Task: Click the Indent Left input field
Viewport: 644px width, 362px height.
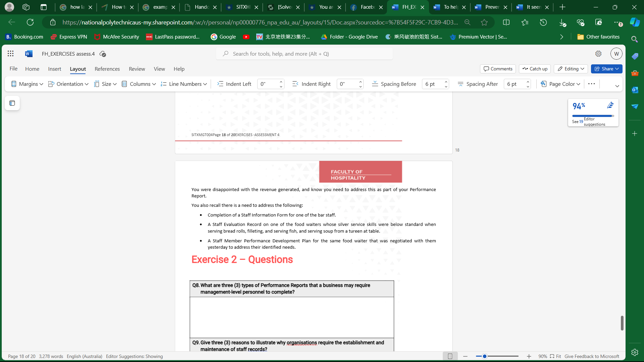Action: pos(268,84)
